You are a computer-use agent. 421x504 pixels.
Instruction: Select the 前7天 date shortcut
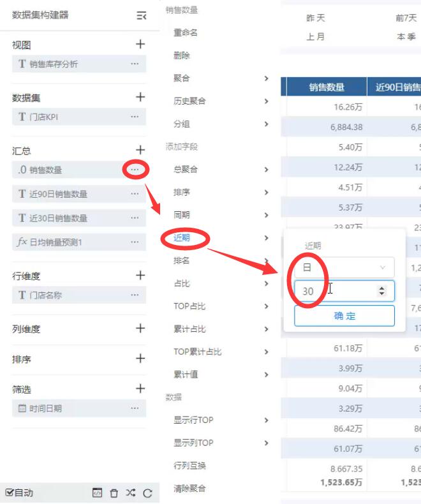(406, 18)
